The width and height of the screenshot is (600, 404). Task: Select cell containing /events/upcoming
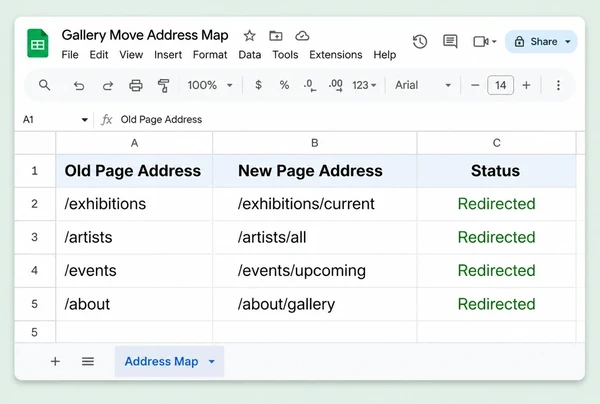315,270
